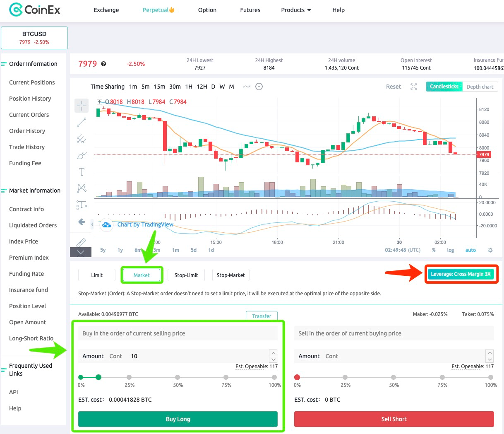Click the Sell Short button

click(394, 419)
